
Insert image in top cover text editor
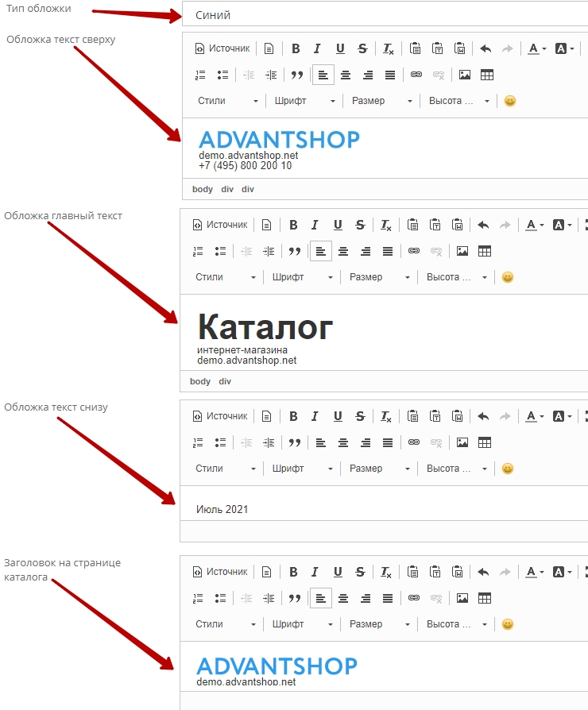465,75
